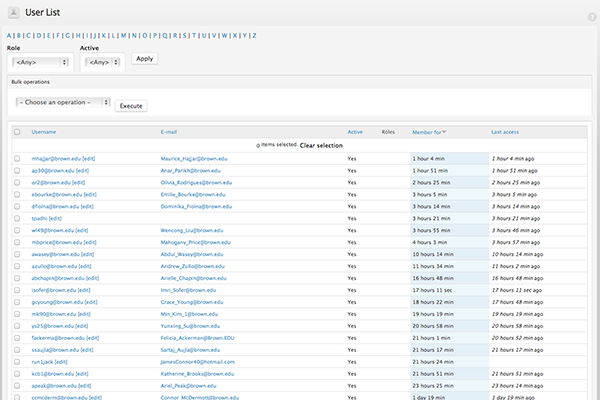Toggle the select-all checkbox in header
The height and width of the screenshot is (400, 600).
point(17,132)
